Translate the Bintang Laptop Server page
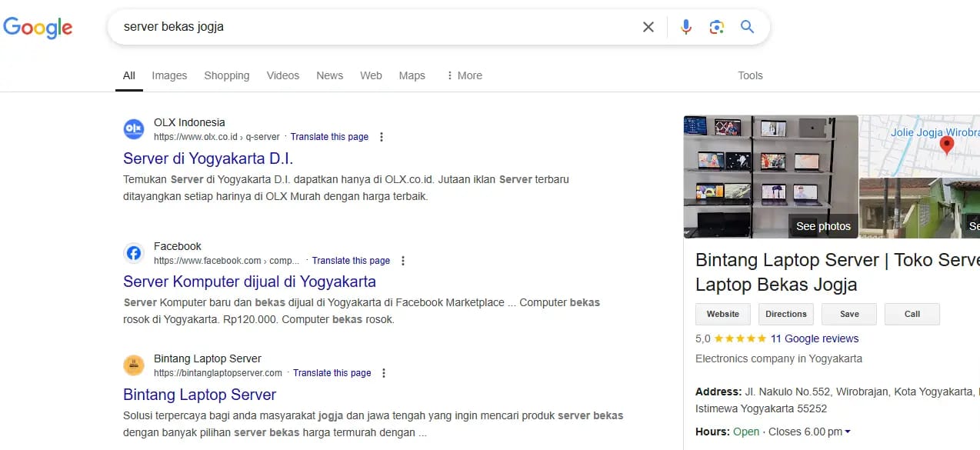980x450 pixels. click(332, 373)
